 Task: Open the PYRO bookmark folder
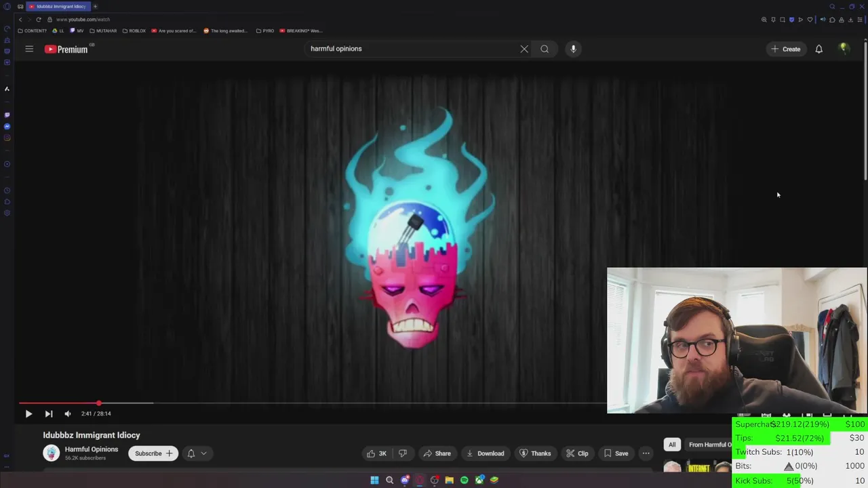pyautogui.click(x=265, y=30)
